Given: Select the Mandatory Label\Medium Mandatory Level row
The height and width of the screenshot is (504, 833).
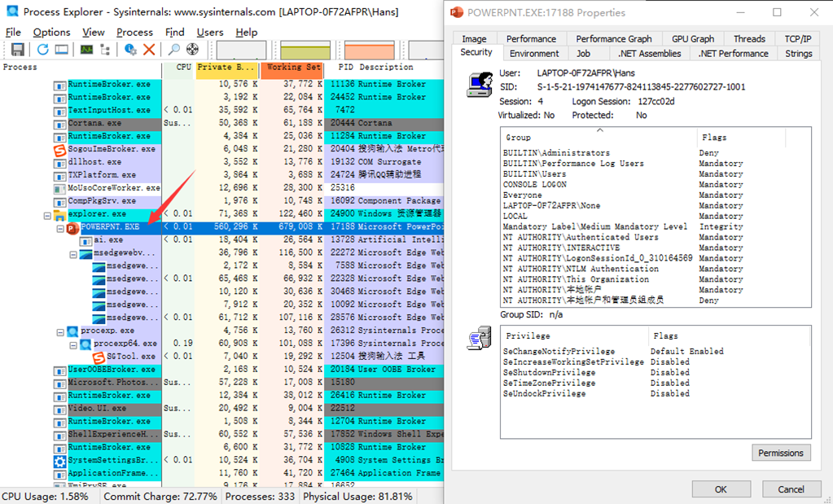Looking at the screenshot, I should (655, 227).
